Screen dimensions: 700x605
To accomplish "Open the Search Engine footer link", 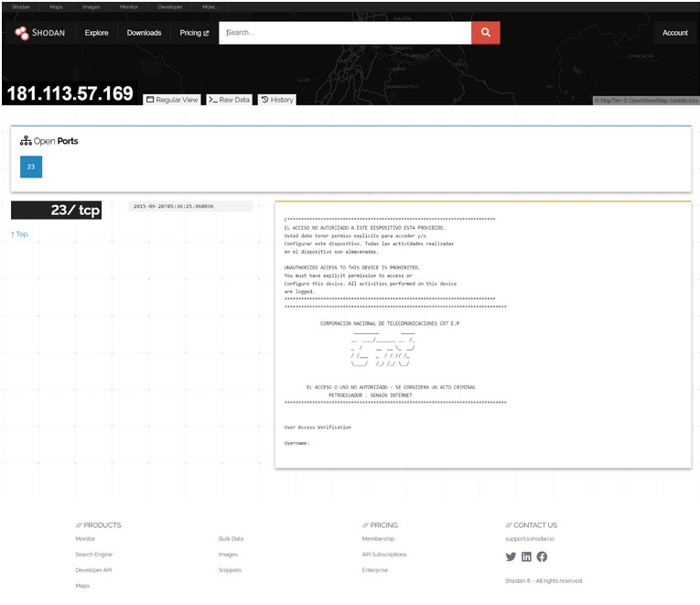I will [x=93, y=554].
